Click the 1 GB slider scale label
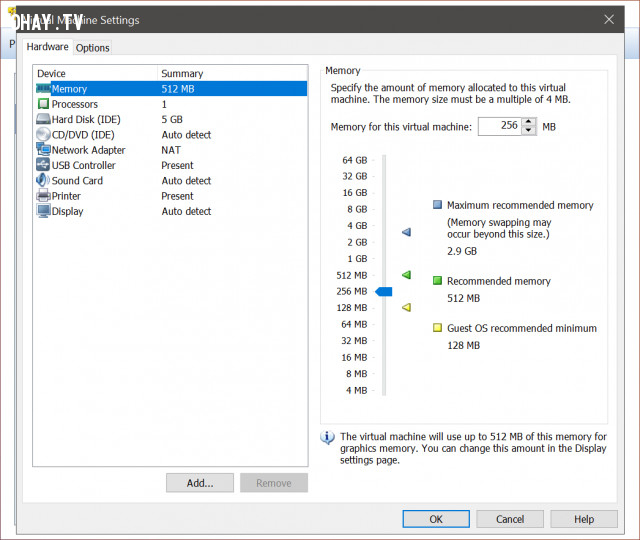640x540 pixels. 357,258
